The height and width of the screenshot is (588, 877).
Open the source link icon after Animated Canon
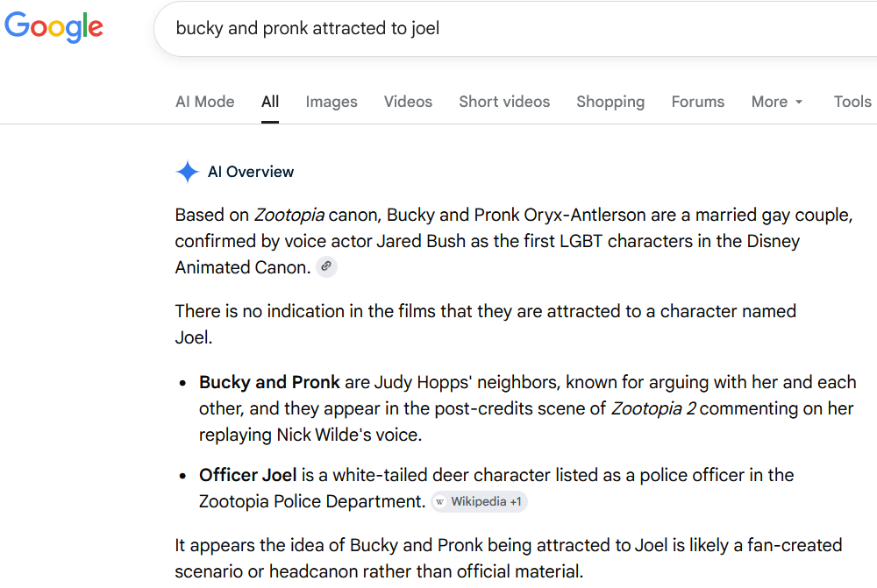point(326,266)
